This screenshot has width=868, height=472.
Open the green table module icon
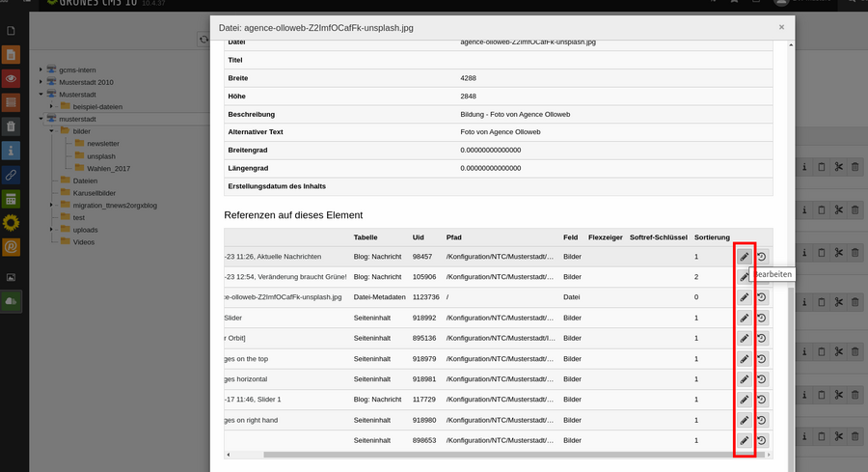(x=11, y=199)
